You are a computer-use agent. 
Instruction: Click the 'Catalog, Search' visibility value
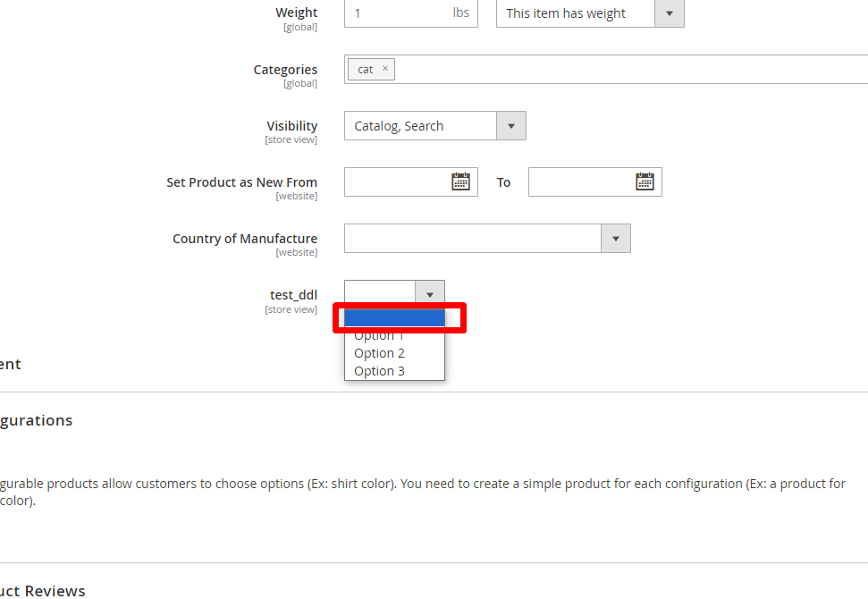click(399, 126)
